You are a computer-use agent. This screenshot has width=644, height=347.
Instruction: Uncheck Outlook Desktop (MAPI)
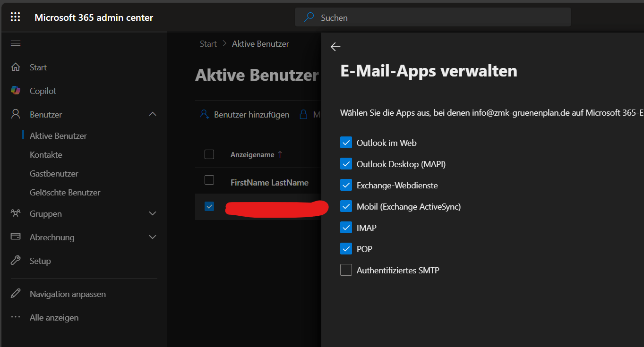point(346,164)
